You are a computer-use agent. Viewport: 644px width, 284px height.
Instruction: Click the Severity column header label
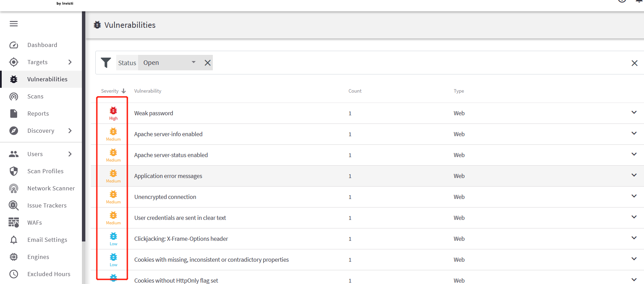click(x=110, y=91)
